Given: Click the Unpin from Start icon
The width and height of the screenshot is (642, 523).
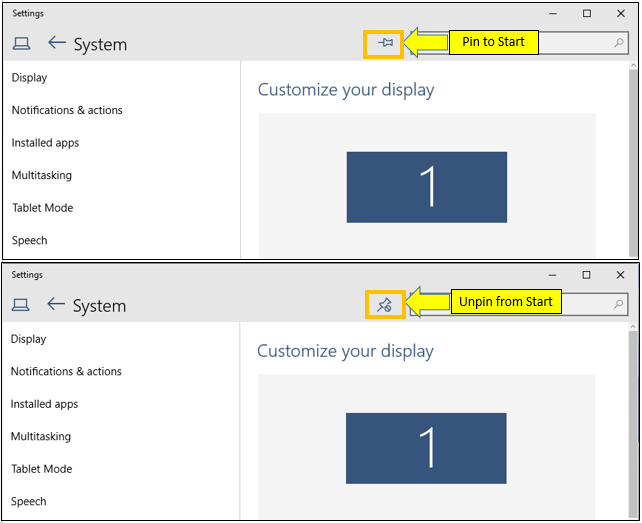Looking at the screenshot, I should click(x=384, y=305).
